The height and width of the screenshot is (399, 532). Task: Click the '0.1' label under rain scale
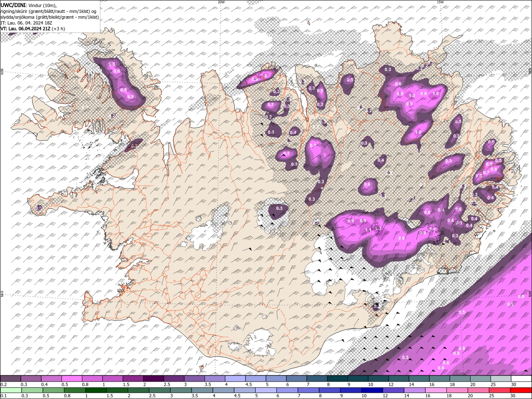click(x=3, y=396)
